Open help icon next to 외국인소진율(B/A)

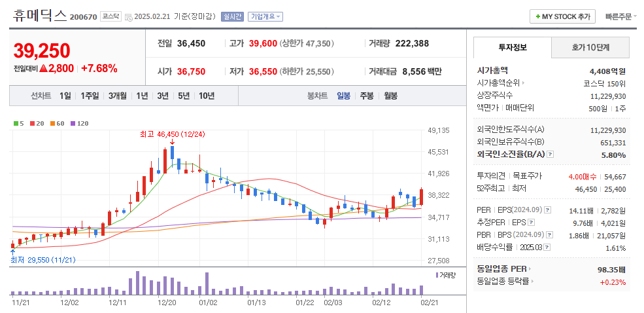click(x=551, y=155)
